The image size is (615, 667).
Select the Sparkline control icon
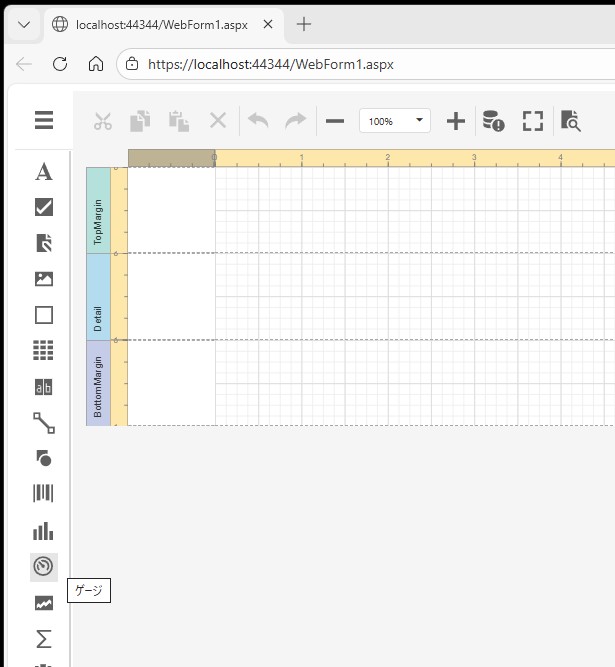pyautogui.click(x=43, y=603)
